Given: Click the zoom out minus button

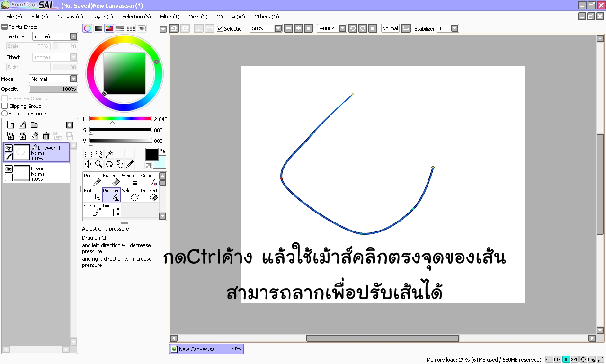Looking at the screenshot, I should 288,28.
